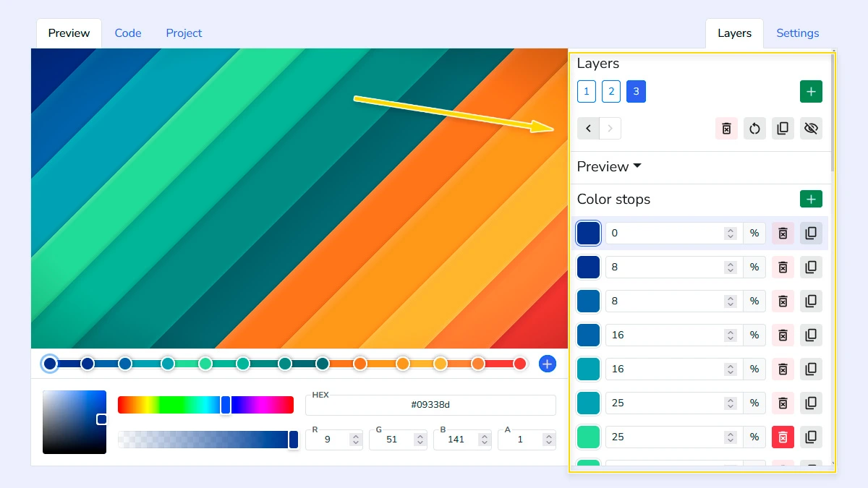868x488 pixels.
Task: Add a color stop via the green plus icon
Action: point(811,199)
